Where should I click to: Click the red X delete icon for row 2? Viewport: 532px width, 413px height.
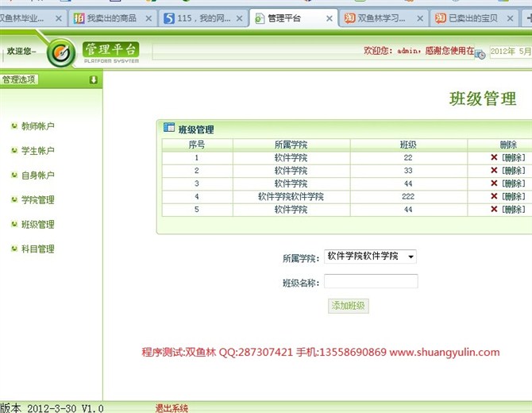point(494,170)
